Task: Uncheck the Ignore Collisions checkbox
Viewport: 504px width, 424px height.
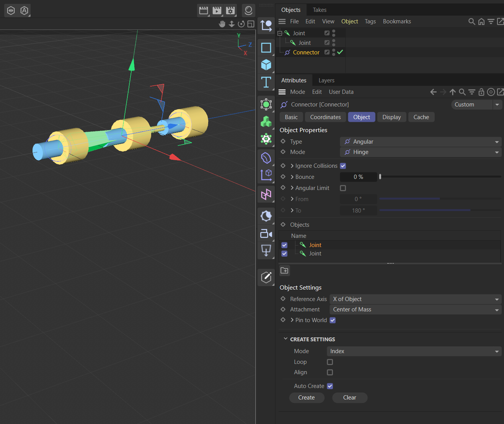Action: pyautogui.click(x=343, y=166)
